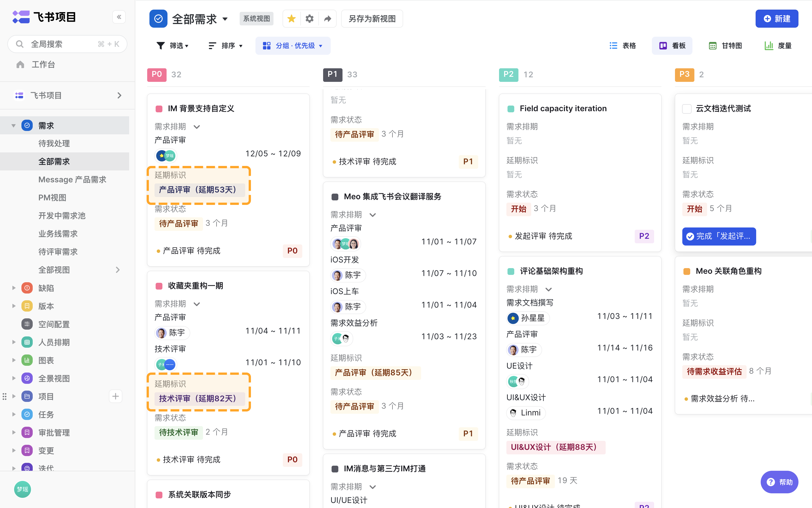The width and height of the screenshot is (812, 508).
Task: Collapse 需求排期 on Meo 集成飞书会议翻译服务 card
Action: click(x=373, y=215)
